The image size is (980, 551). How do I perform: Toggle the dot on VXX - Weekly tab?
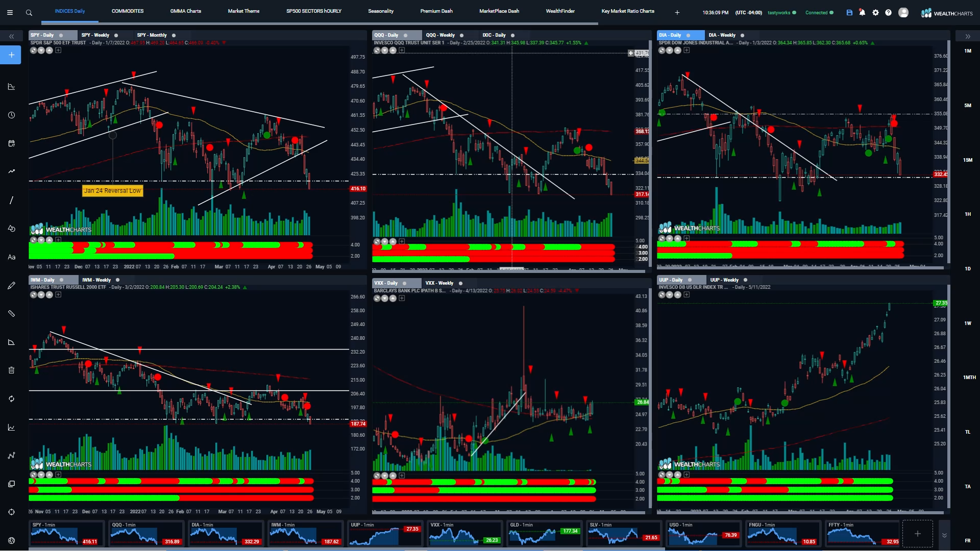[x=460, y=283]
